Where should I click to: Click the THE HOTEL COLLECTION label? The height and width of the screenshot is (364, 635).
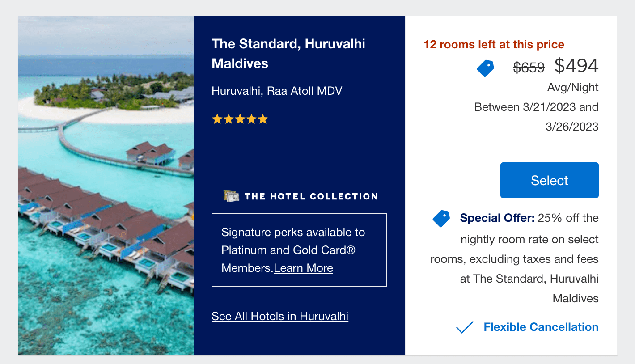coord(312,196)
